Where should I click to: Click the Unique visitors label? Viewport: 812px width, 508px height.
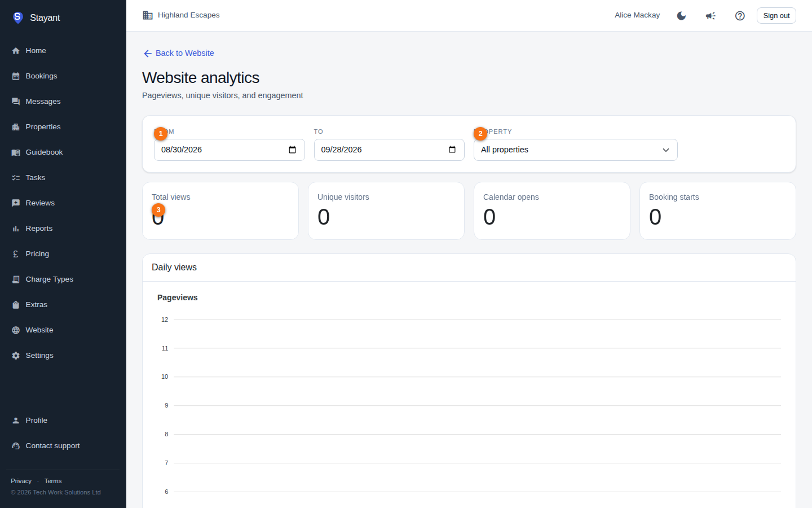[343, 197]
